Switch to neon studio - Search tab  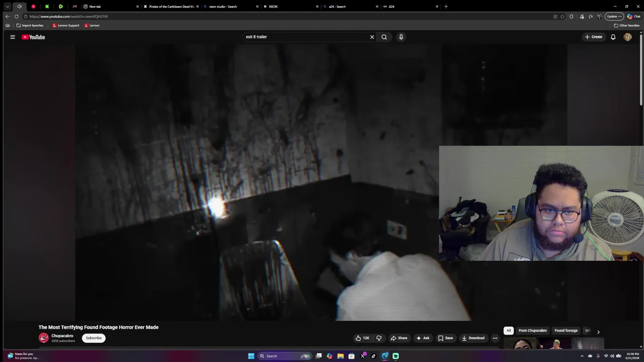point(231,7)
